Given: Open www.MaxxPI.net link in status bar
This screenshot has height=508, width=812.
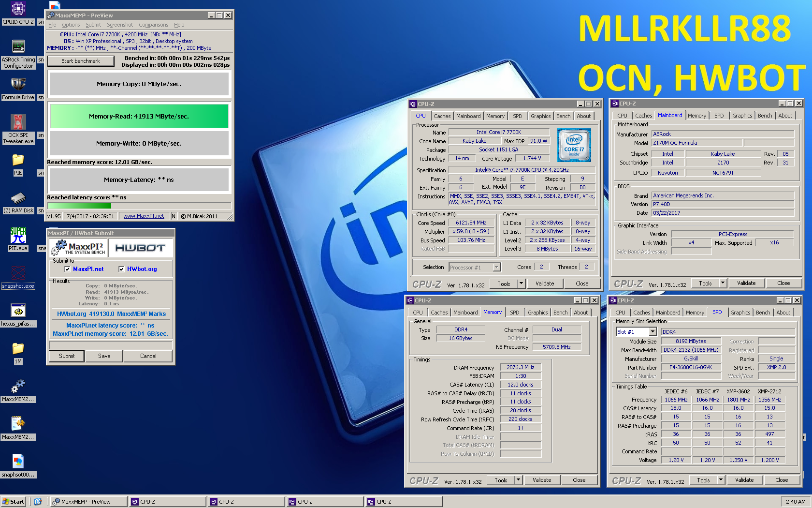Looking at the screenshot, I should point(144,216).
